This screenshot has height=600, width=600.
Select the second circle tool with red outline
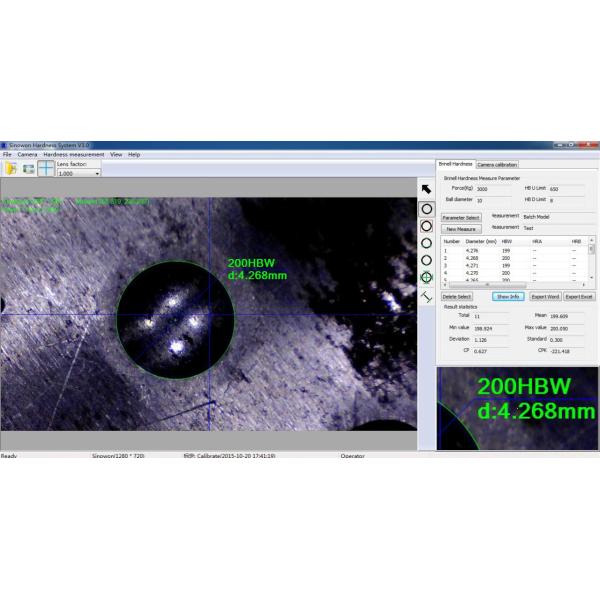tap(426, 226)
